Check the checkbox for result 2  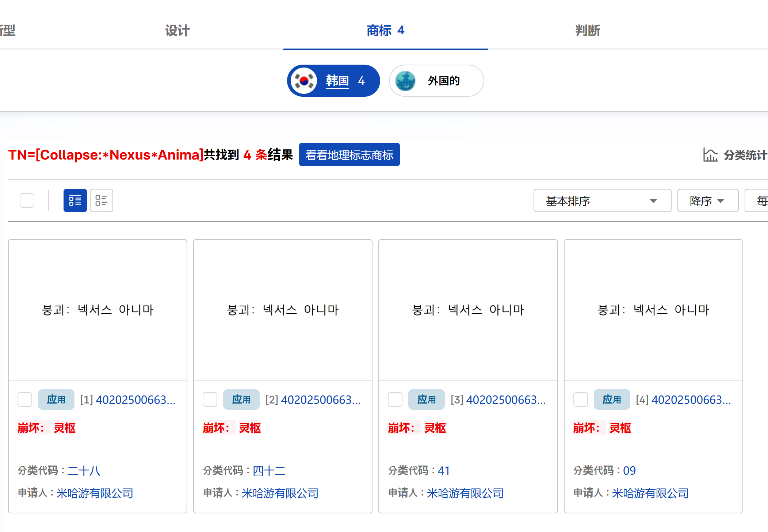click(210, 399)
